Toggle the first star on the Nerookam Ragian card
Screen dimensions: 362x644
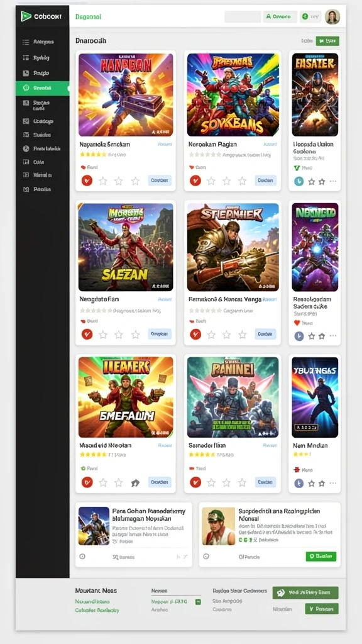[x=211, y=180]
